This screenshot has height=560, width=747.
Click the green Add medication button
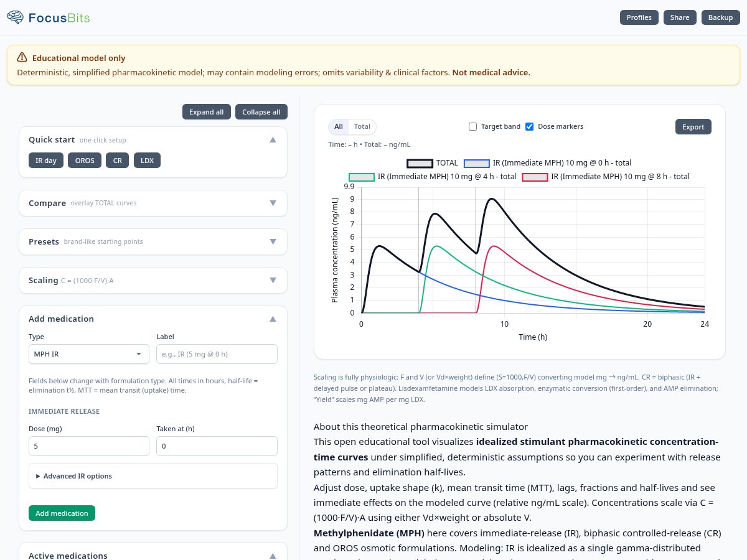(62, 513)
